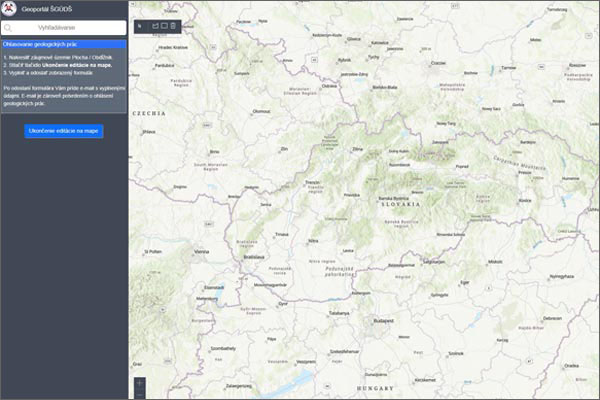Click the CZECHIA country label

[148, 113]
